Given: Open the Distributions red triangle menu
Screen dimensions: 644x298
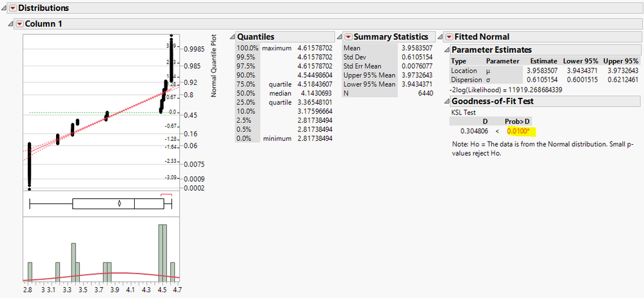Looking at the screenshot, I should tap(12, 8).
